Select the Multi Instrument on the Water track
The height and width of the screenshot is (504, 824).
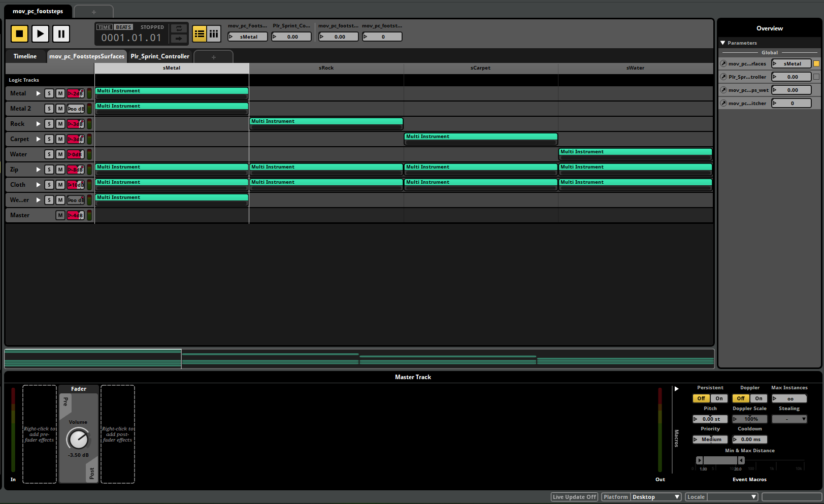[x=635, y=154]
